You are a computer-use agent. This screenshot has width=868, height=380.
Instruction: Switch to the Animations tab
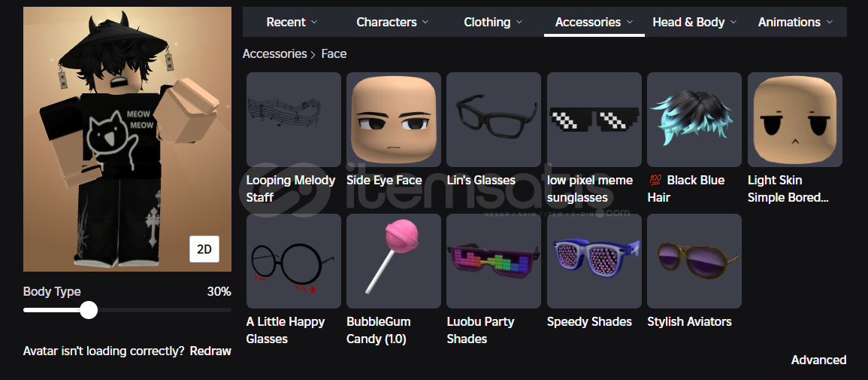click(795, 22)
